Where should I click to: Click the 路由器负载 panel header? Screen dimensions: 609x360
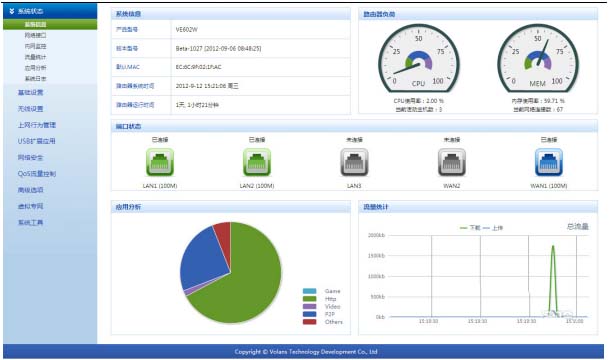tap(478, 14)
